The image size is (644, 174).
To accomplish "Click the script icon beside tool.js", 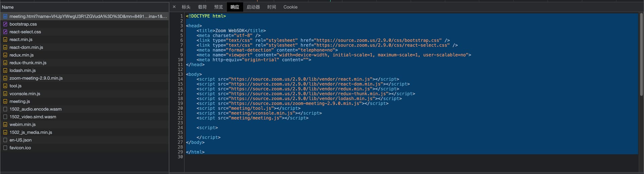I will (x=5, y=86).
